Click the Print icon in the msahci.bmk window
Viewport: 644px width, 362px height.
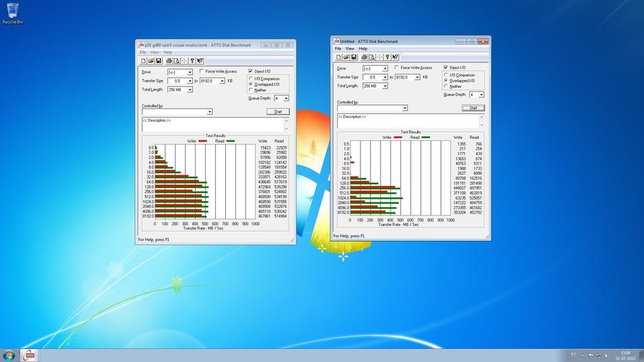(x=169, y=61)
